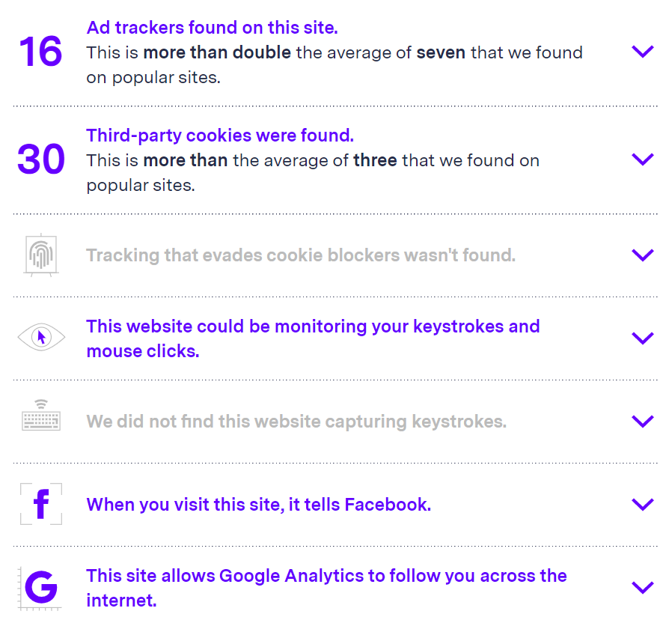Click the number 16 ad trackers count
Viewport: 672px width, 626px height.
40,52
